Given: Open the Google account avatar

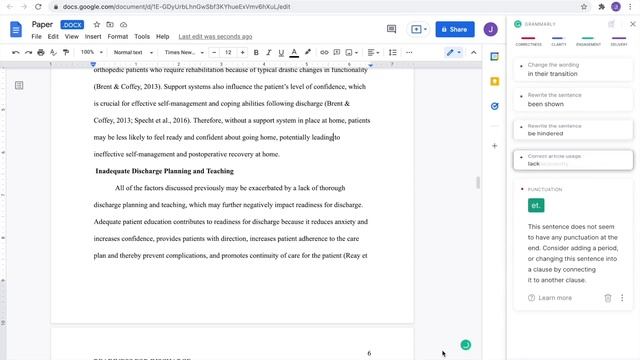Looking at the screenshot, I should [491, 29].
